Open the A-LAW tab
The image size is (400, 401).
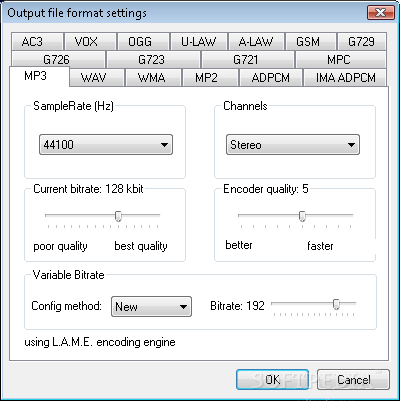(x=256, y=42)
